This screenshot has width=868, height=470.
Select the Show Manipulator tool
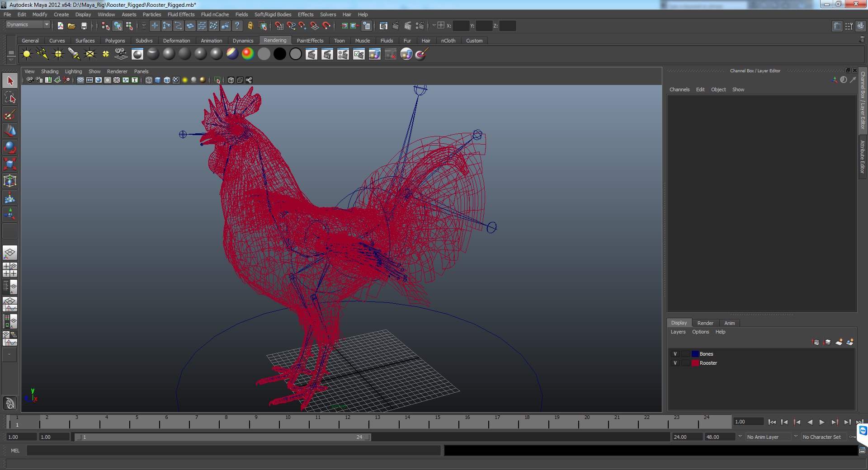tap(10, 214)
